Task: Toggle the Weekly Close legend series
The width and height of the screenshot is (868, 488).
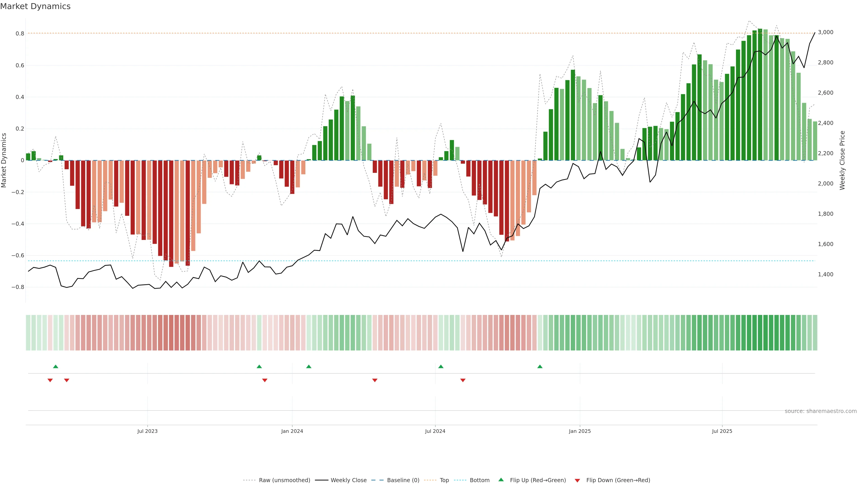Action: [348, 480]
